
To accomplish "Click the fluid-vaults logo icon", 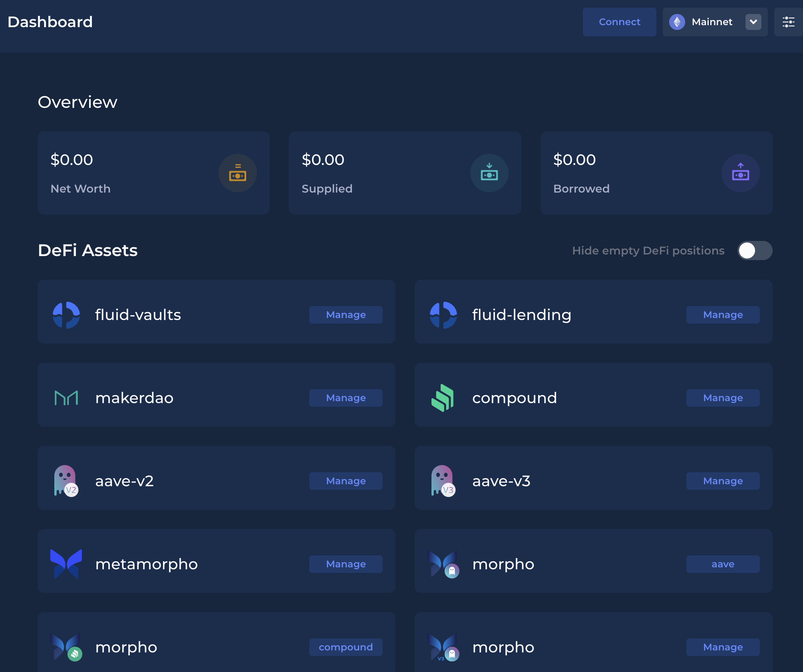I will [66, 315].
